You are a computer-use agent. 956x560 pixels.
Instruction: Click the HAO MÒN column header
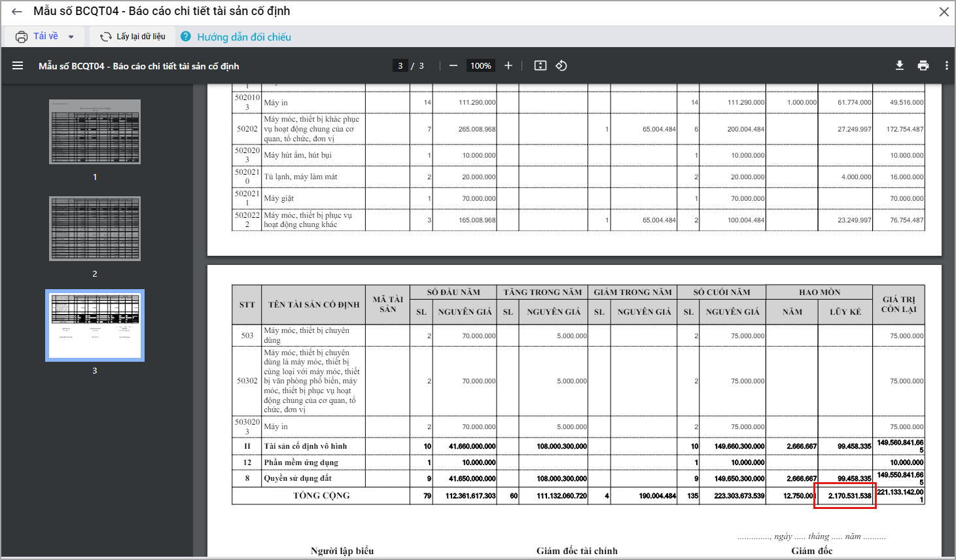point(819,292)
